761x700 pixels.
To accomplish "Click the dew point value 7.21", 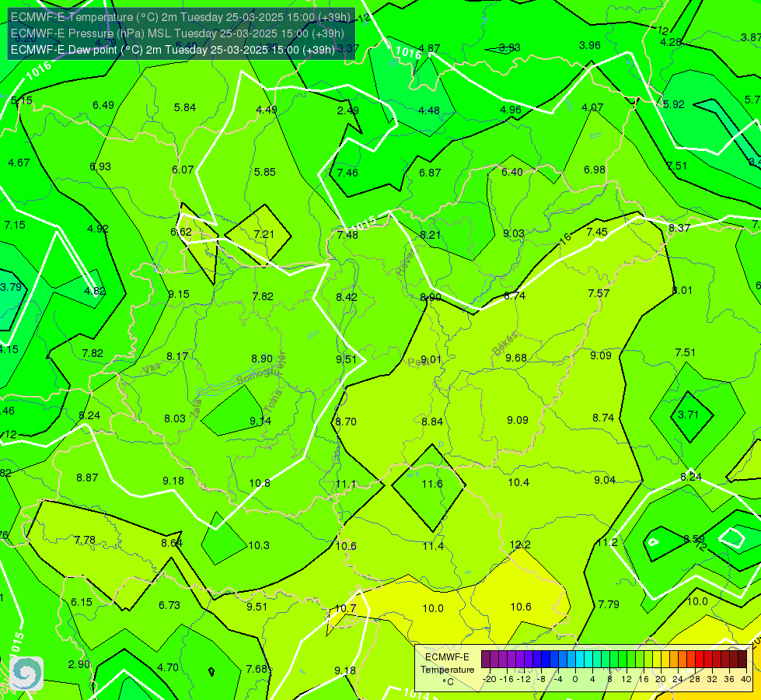I will pyautogui.click(x=264, y=235).
